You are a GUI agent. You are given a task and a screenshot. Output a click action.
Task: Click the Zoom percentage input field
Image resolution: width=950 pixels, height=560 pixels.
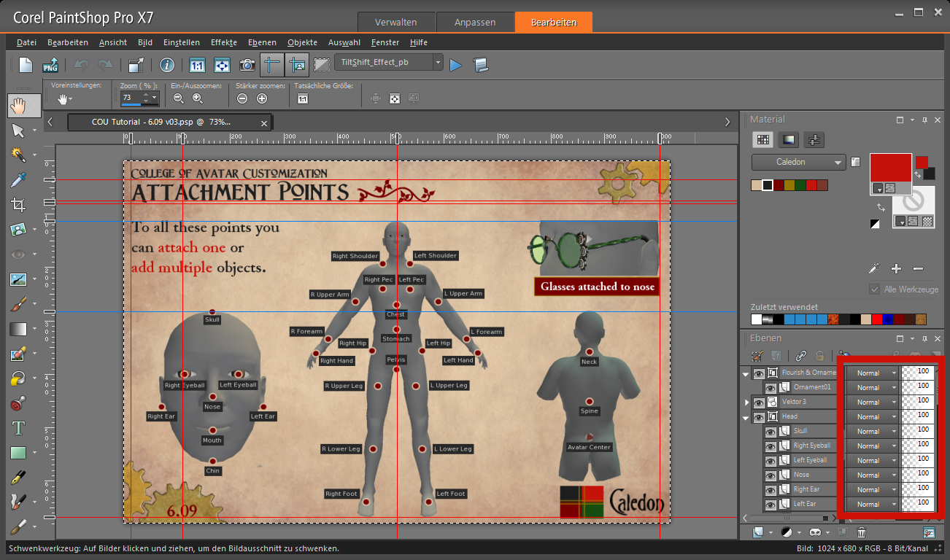[131, 98]
